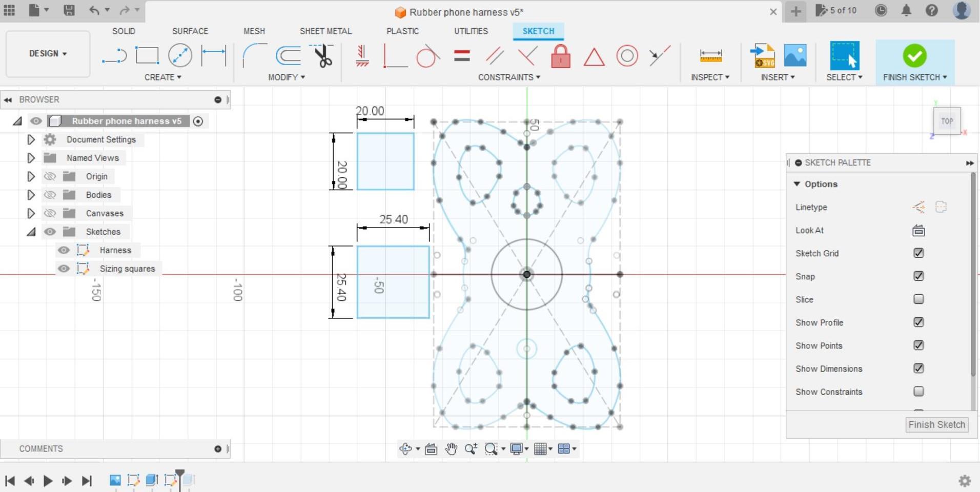Open the DESIGN workspace dropdown
980x492 pixels.
click(48, 54)
